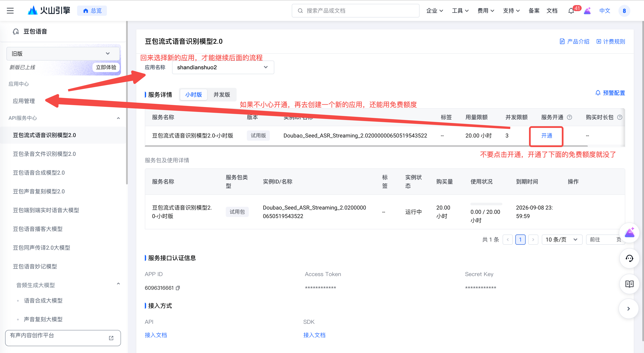Copy the APP ID value

click(x=178, y=288)
